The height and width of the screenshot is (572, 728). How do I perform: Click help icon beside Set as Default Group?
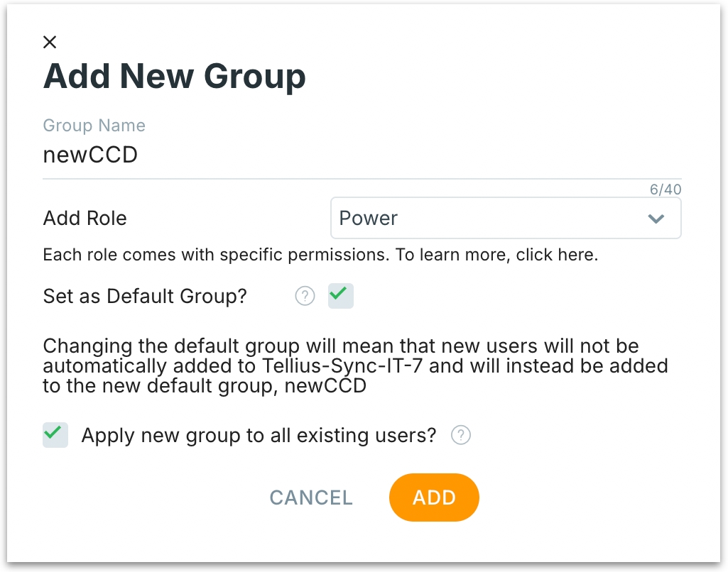click(305, 296)
